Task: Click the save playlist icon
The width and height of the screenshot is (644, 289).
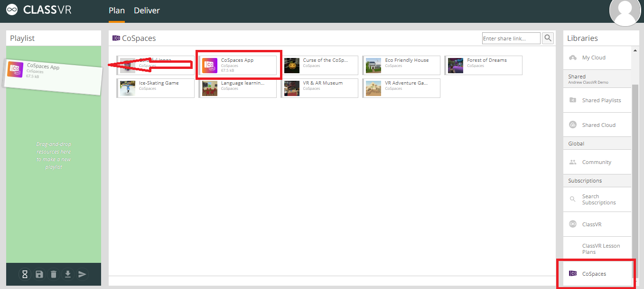Action: tap(39, 274)
